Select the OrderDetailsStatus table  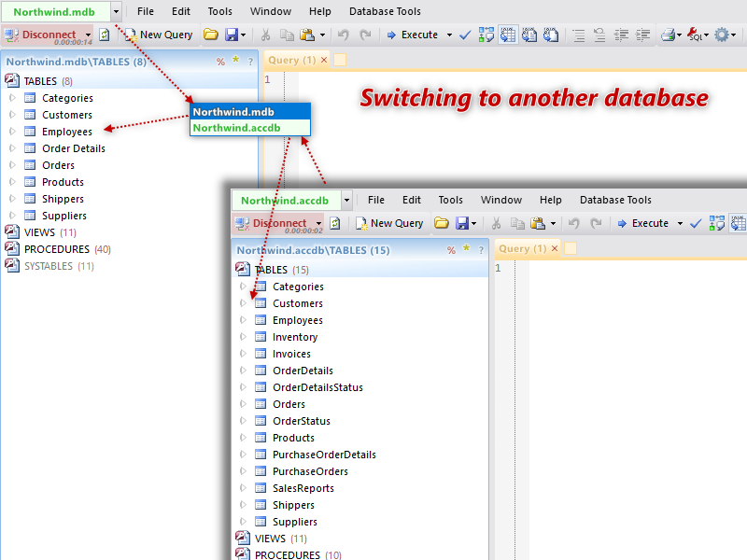point(317,387)
